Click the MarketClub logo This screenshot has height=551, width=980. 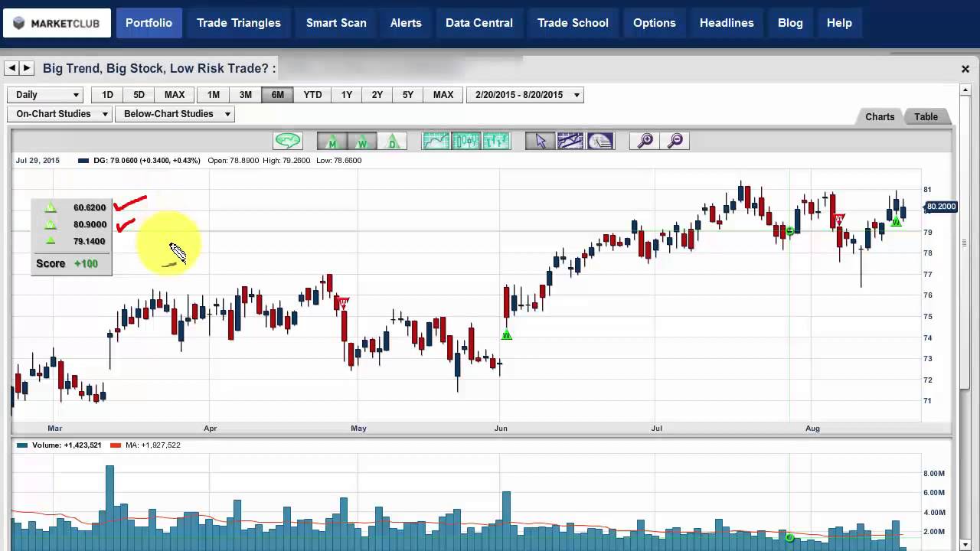coord(57,23)
